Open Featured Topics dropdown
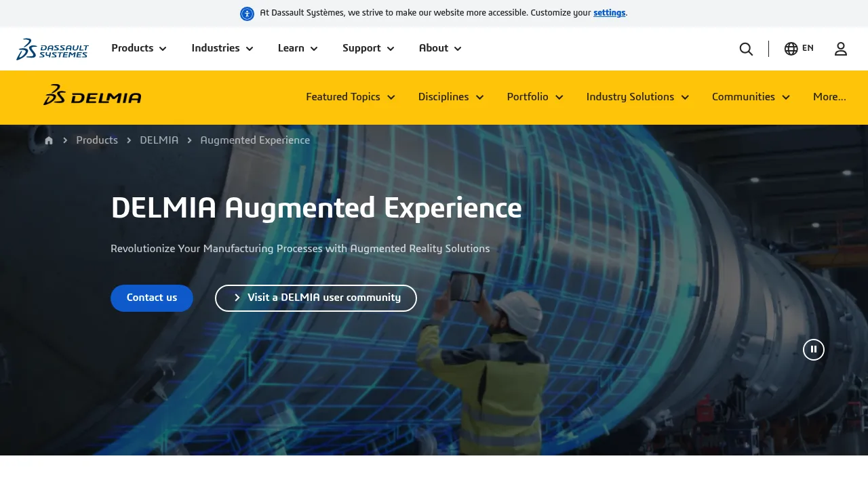868x488 pixels. [x=351, y=97]
